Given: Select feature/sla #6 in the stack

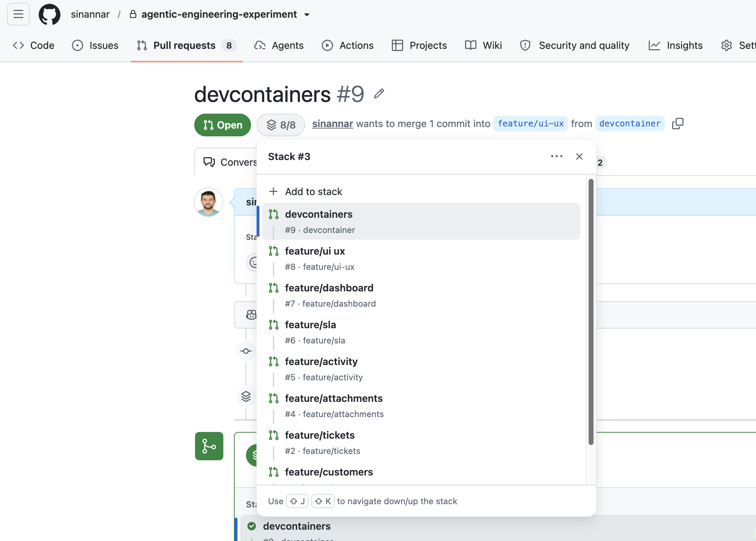Looking at the screenshot, I should tap(421, 332).
